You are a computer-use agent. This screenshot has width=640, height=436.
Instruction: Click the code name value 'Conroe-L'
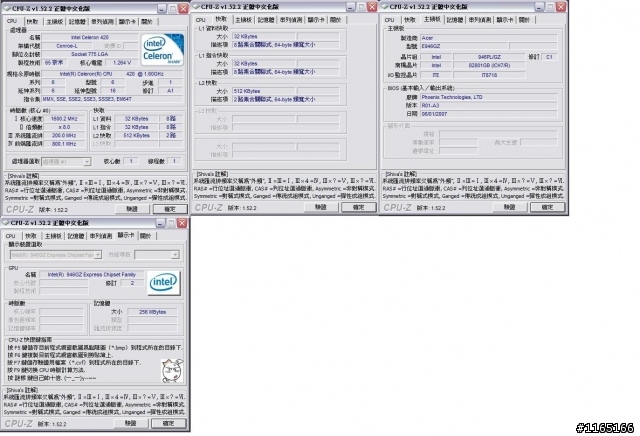pos(67,46)
